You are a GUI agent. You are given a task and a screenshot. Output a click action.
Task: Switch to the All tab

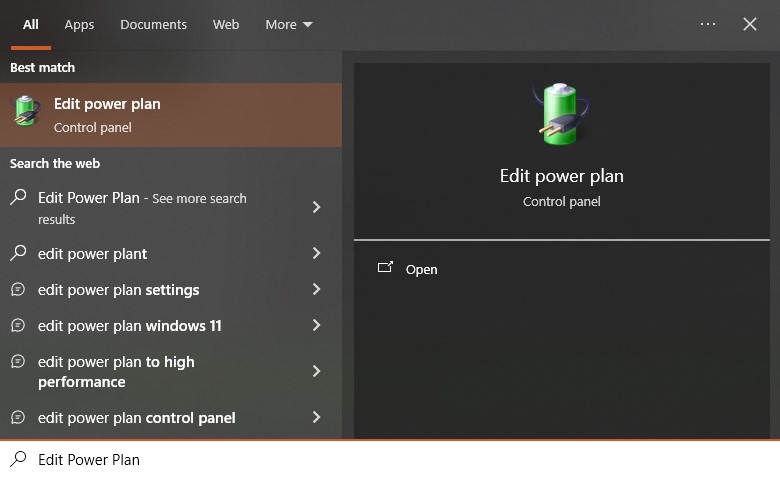point(30,24)
